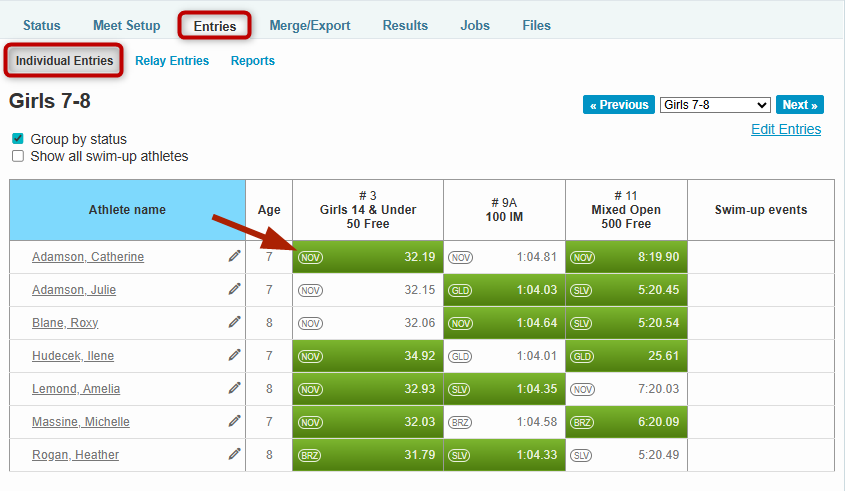
Task: Enable Show all swim-up athletes
Action: click(x=18, y=156)
